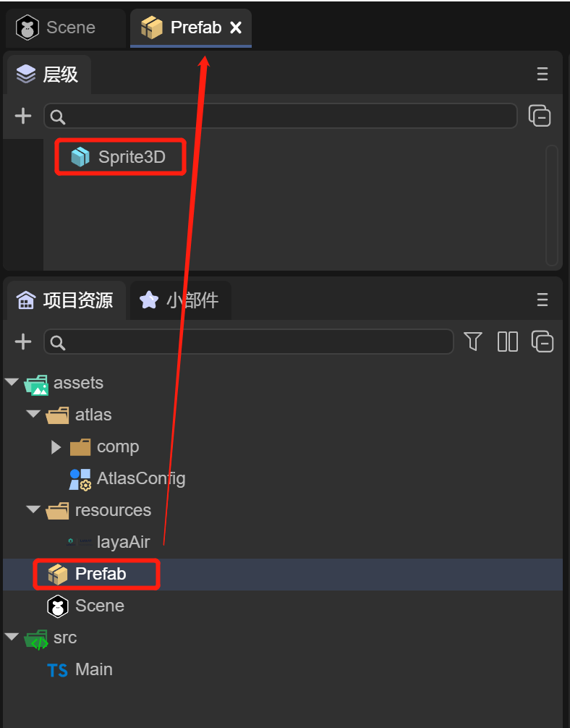Collapse the assets folder

pos(12,382)
